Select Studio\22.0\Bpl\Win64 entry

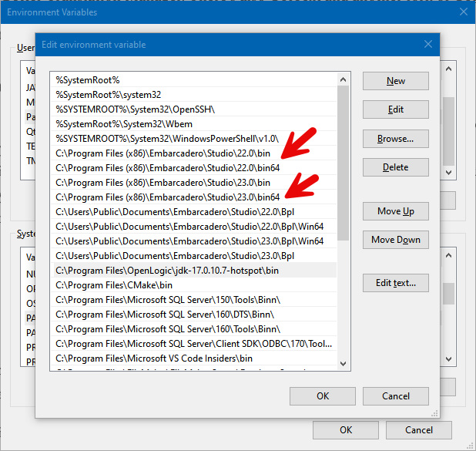pos(193,227)
